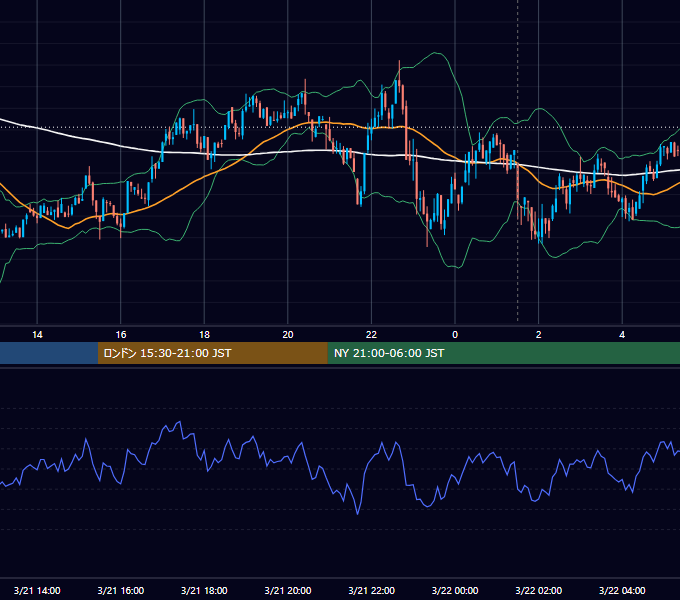Screen dimensions: 680x600
Task: Click the 3/21 20:00 date label
Action: [288, 590]
